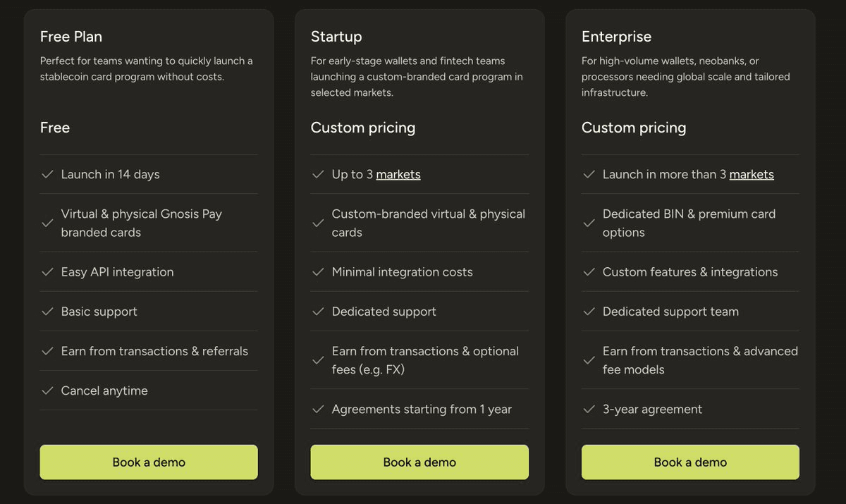Click checkmark icon beside Dedicated support team

pos(589,311)
